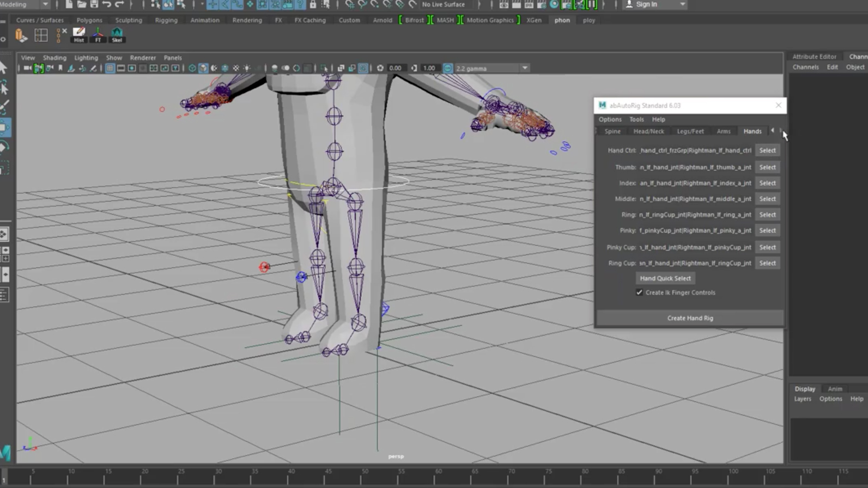Click the Hand Quick Select button
Image resolution: width=868 pixels, height=488 pixels.
665,278
